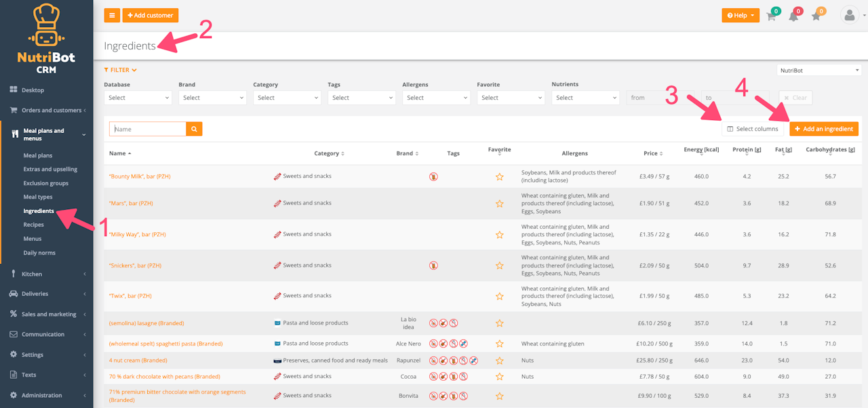
Task: Click the hamburger menu icon
Action: [112, 15]
